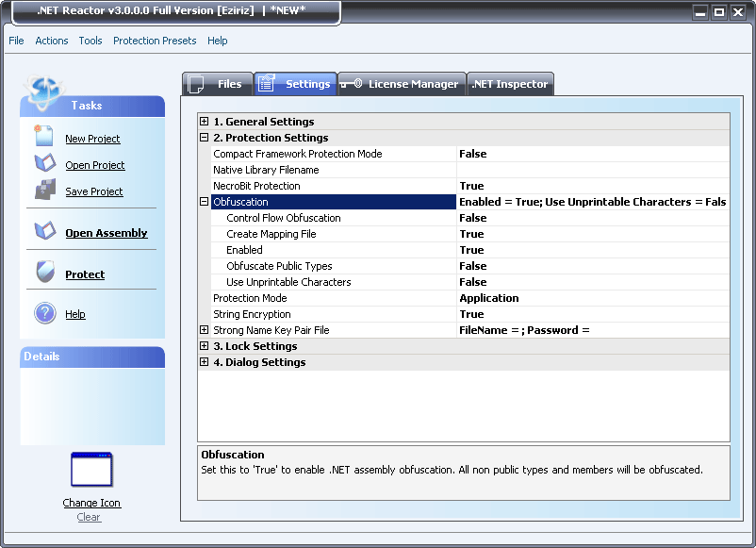The height and width of the screenshot is (548, 756).
Task: Switch to the Files tab
Action: pyautogui.click(x=218, y=84)
